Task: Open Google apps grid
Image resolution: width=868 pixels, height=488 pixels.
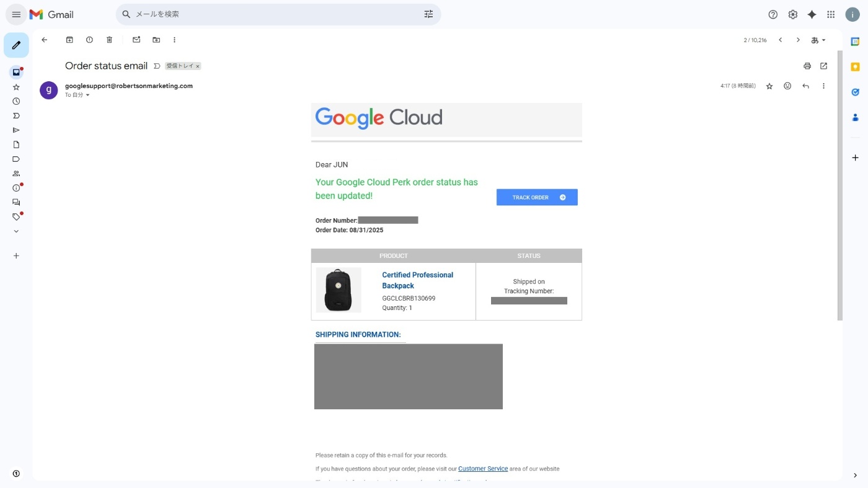Action: pos(831,14)
